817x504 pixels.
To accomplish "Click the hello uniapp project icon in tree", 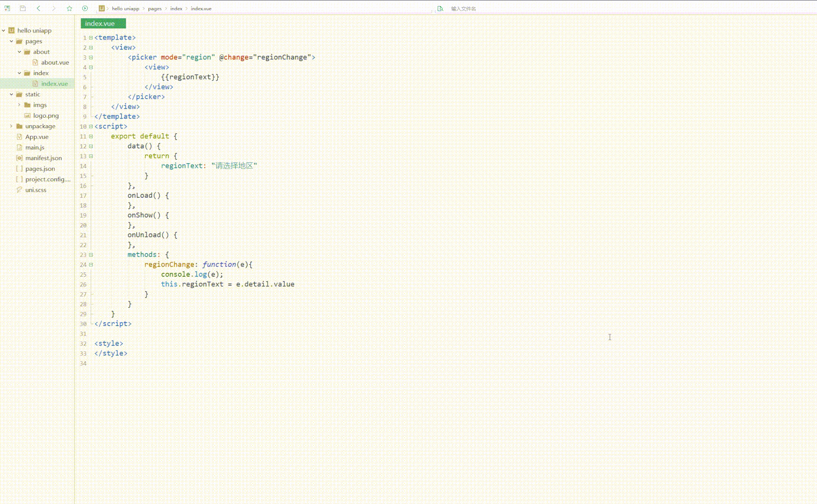I will (11, 30).
